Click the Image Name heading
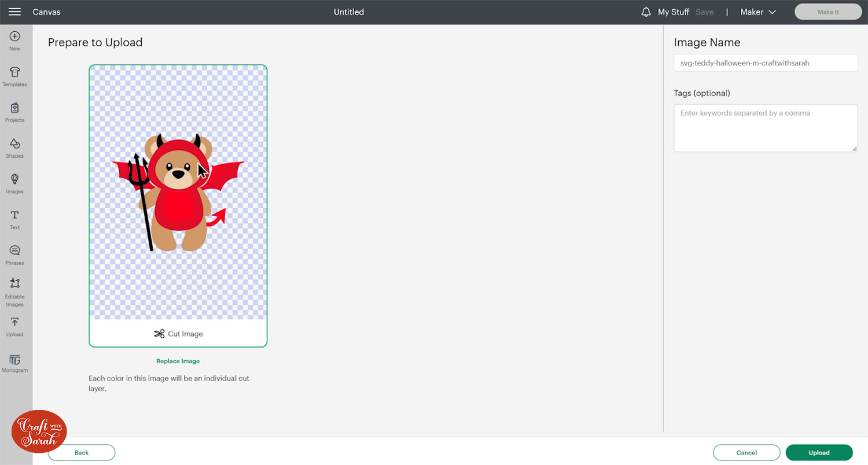Screen dimensions: 868x465 pyautogui.click(x=707, y=42)
